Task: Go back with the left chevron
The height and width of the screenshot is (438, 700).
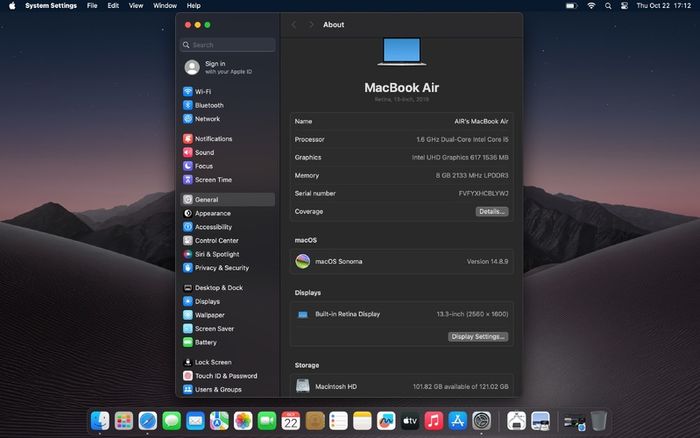Action: (x=294, y=25)
